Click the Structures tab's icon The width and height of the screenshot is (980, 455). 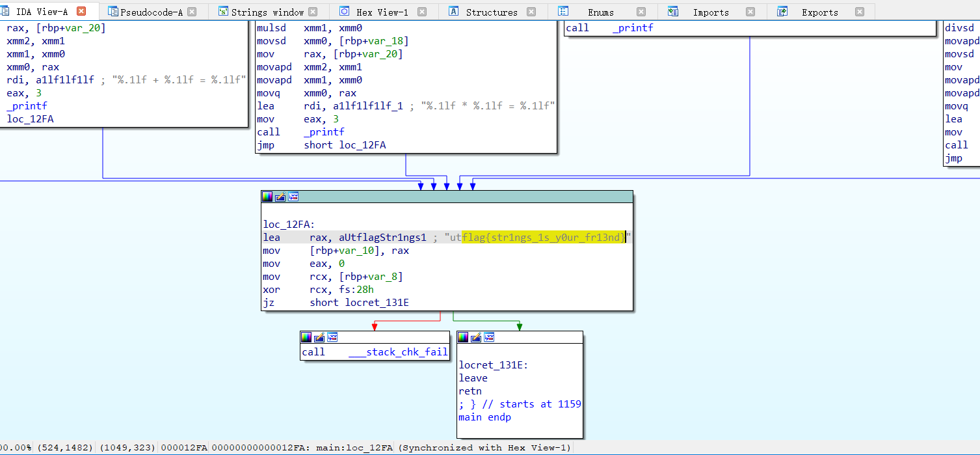(454, 12)
